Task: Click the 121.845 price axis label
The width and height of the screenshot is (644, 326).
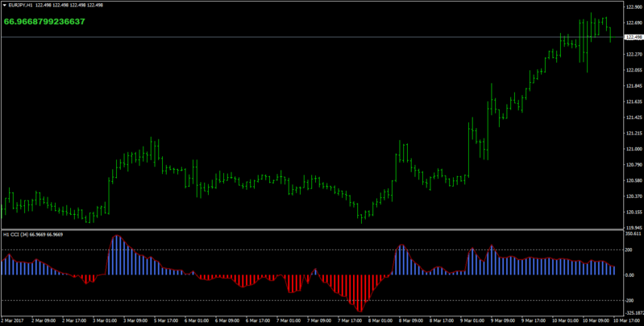Action: 634,86
